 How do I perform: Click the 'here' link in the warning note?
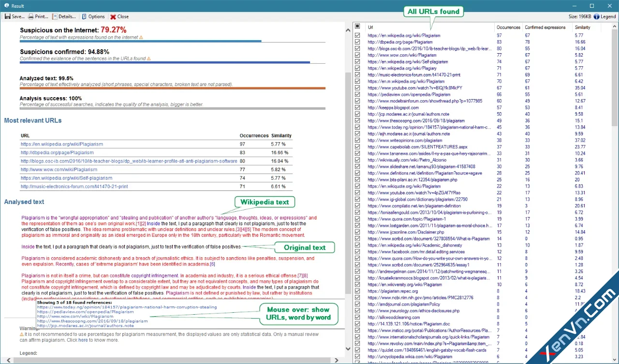[84, 340]
